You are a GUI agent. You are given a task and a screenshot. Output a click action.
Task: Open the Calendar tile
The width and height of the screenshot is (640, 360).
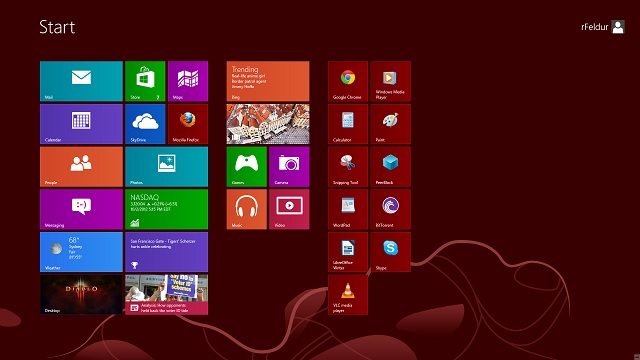point(81,124)
